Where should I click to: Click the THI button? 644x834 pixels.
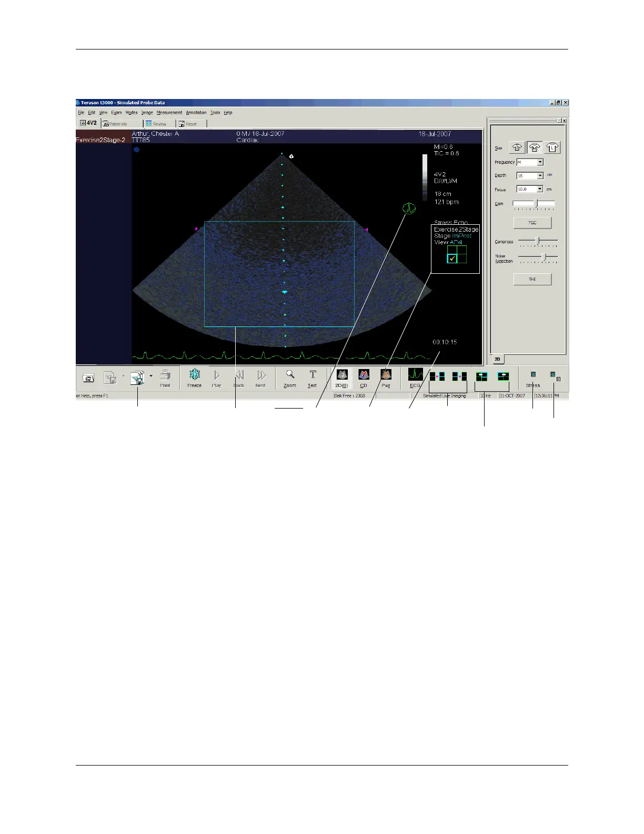click(532, 279)
